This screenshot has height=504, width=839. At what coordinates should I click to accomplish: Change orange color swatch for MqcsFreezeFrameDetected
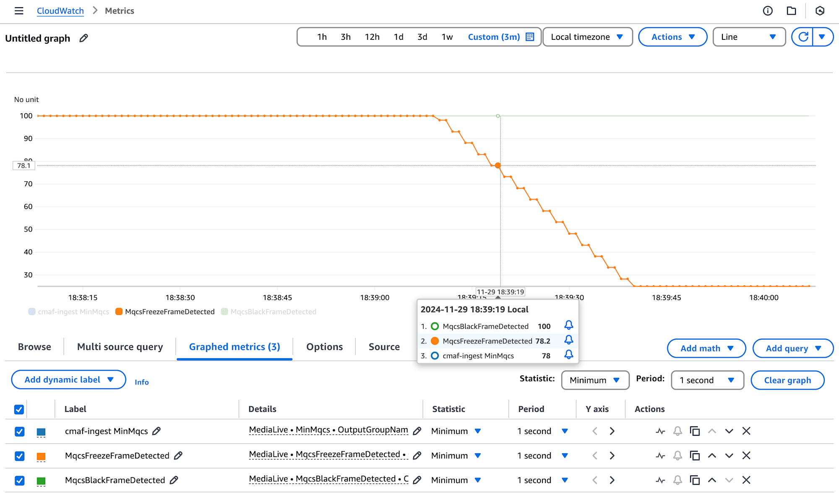pyautogui.click(x=41, y=456)
